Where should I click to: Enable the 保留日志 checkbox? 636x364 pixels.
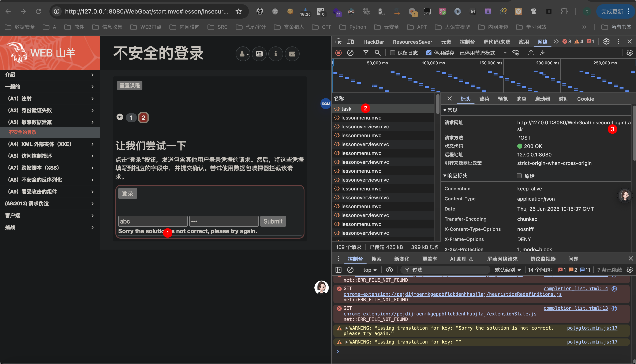393,53
